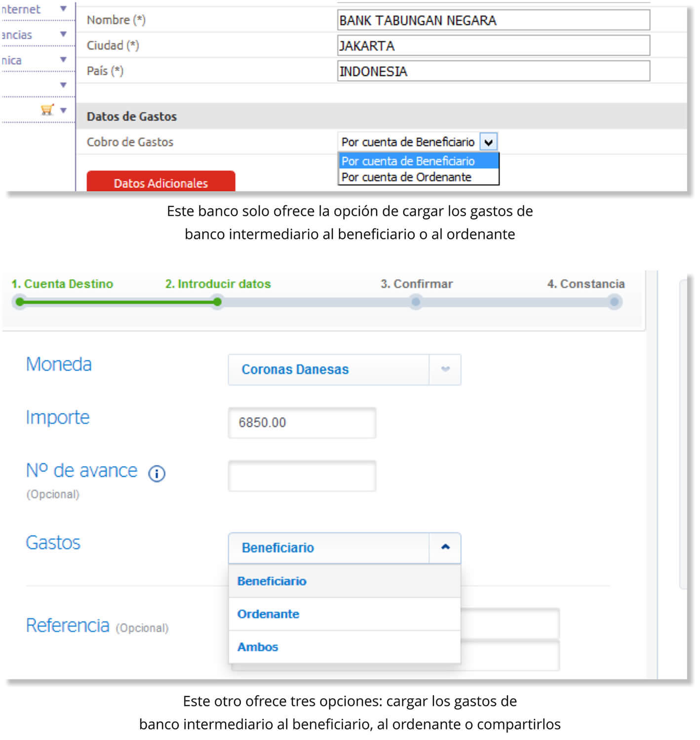Click the Confirmar step progress dot

tap(416, 302)
